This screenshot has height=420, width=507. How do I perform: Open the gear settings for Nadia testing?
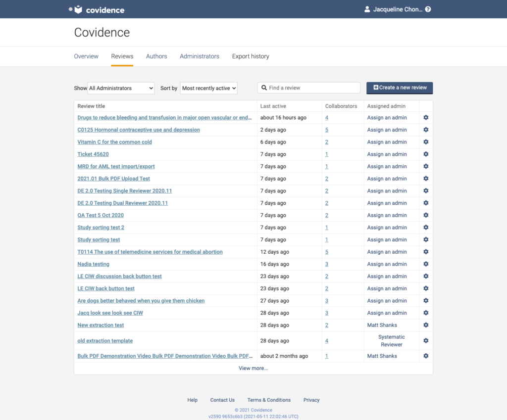[x=426, y=264]
